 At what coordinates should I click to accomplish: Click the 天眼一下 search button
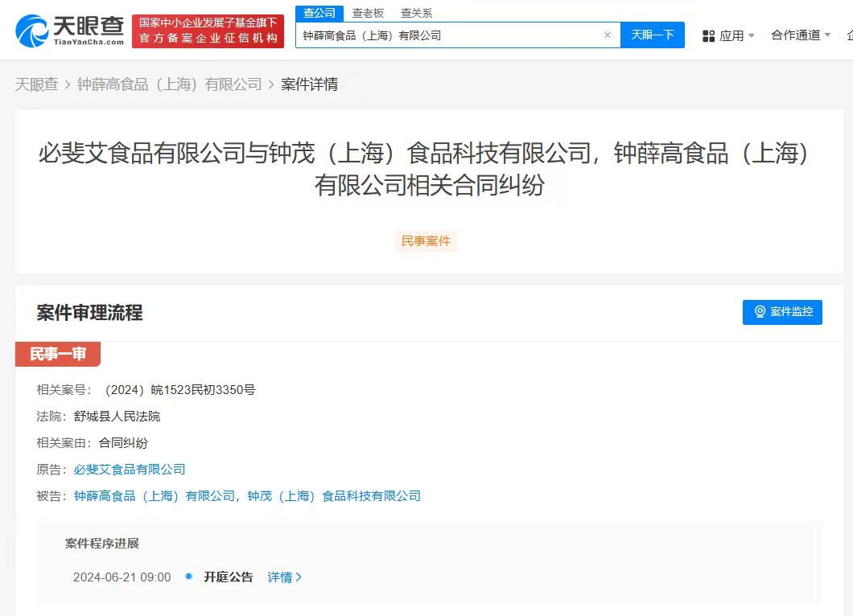coord(653,35)
